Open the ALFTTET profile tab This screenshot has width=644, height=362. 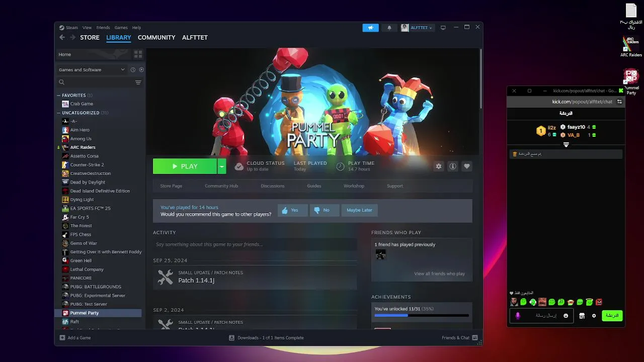pos(195,37)
